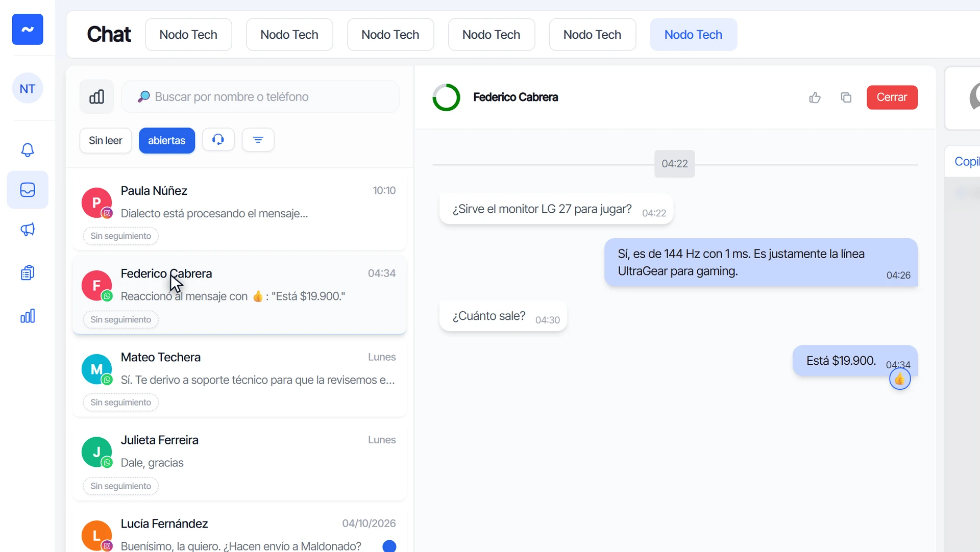Click the message "¿Sirve el monitor LG 27 para jugar?"

[556, 209]
